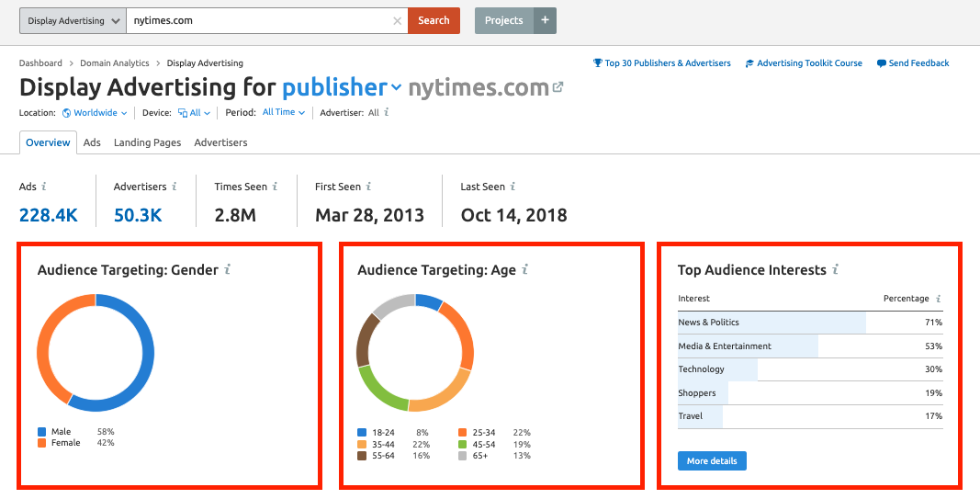Click the orange Female legend swatch
980x499 pixels.
pyautogui.click(x=42, y=443)
